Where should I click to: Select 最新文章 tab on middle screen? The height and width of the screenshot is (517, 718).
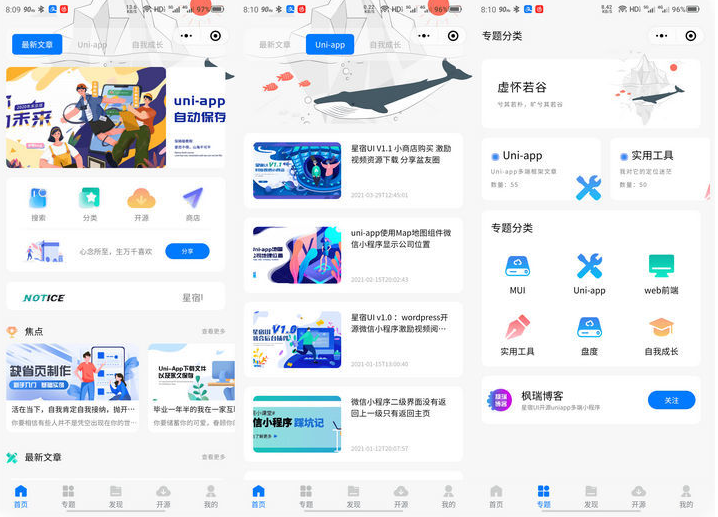[275, 44]
